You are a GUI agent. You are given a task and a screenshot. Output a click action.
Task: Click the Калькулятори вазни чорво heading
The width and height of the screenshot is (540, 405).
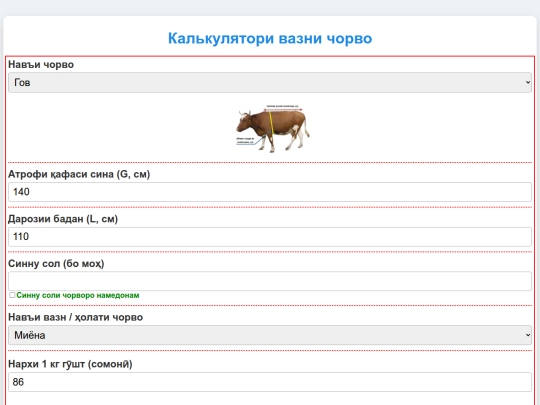[270, 38]
